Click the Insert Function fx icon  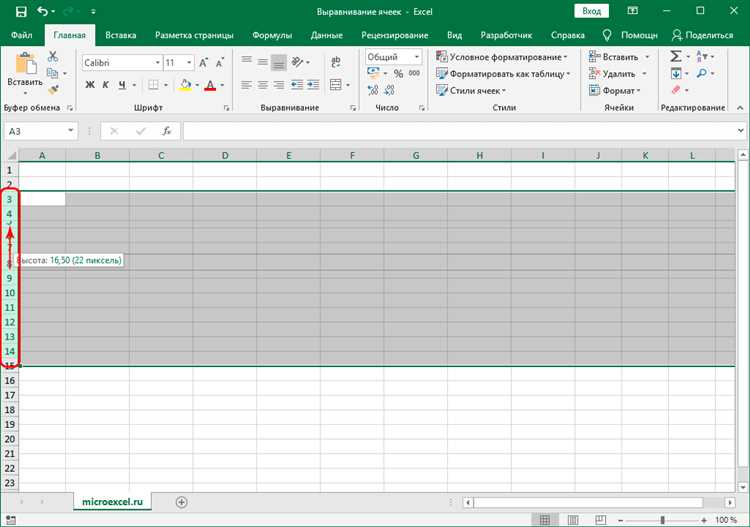tap(167, 131)
